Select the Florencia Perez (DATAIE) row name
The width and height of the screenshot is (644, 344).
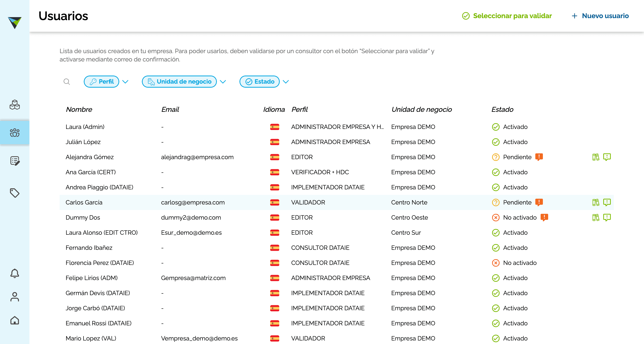click(100, 263)
